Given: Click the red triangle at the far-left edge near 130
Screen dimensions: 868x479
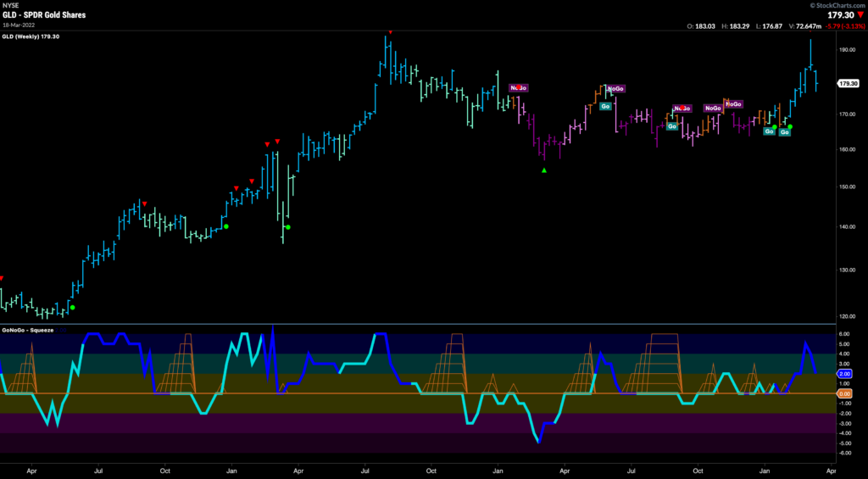Looking at the screenshot, I should pos(2,278).
